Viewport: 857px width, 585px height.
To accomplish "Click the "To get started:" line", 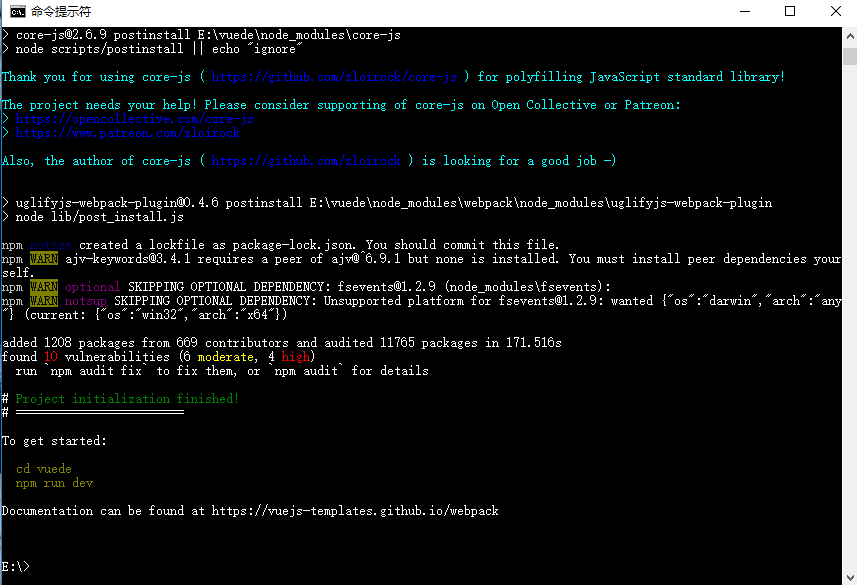I will (x=54, y=441).
